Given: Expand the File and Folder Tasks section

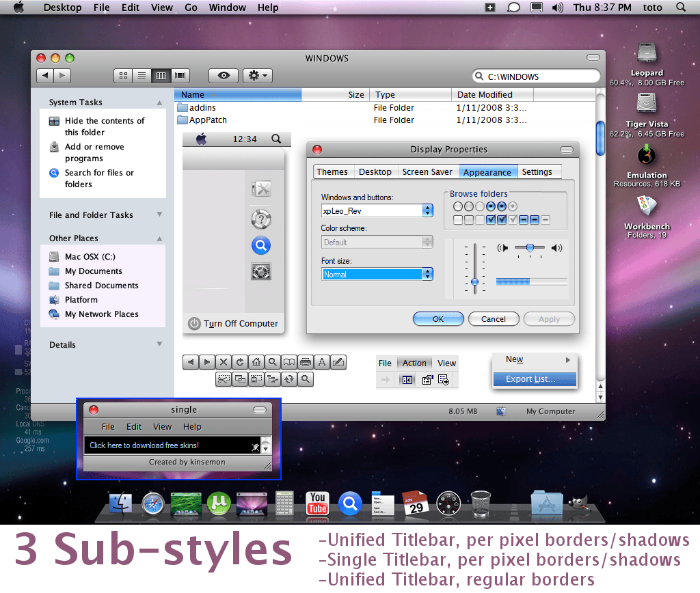Looking at the screenshot, I should pyautogui.click(x=159, y=215).
